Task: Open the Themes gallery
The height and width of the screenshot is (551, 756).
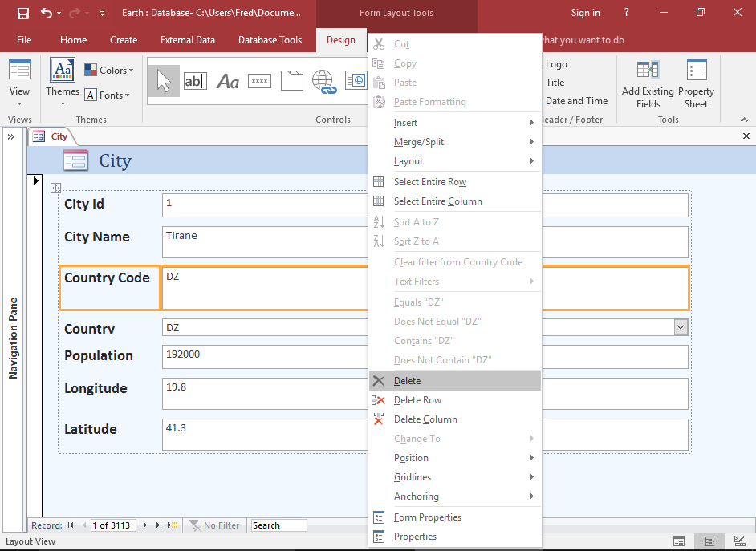Action: click(x=63, y=81)
